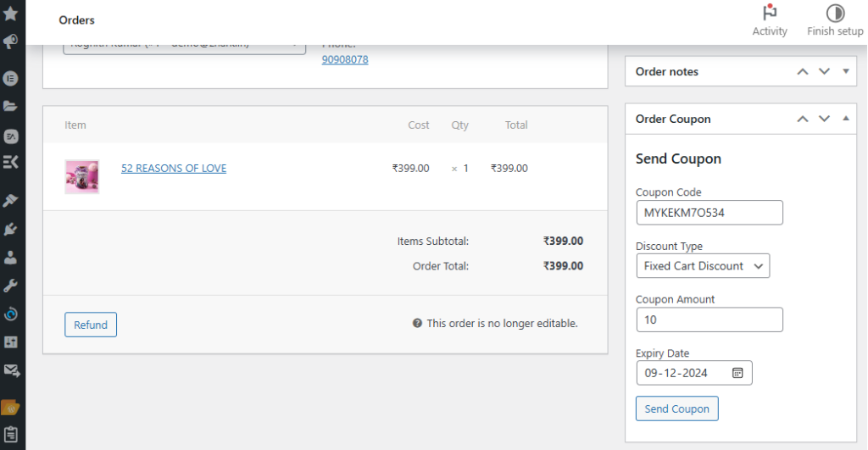Click the Send Coupon button
The height and width of the screenshot is (450, 868).
[x=676, y=408]
